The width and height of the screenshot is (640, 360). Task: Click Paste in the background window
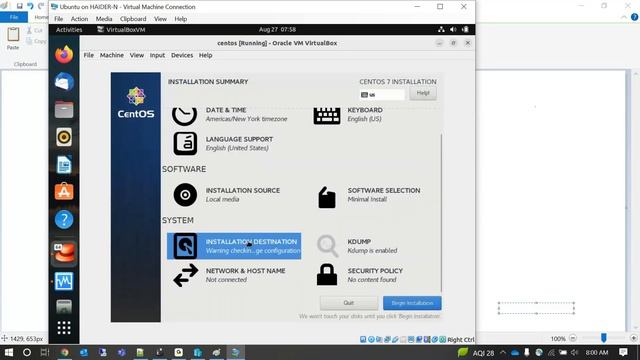tap(13, 38)
